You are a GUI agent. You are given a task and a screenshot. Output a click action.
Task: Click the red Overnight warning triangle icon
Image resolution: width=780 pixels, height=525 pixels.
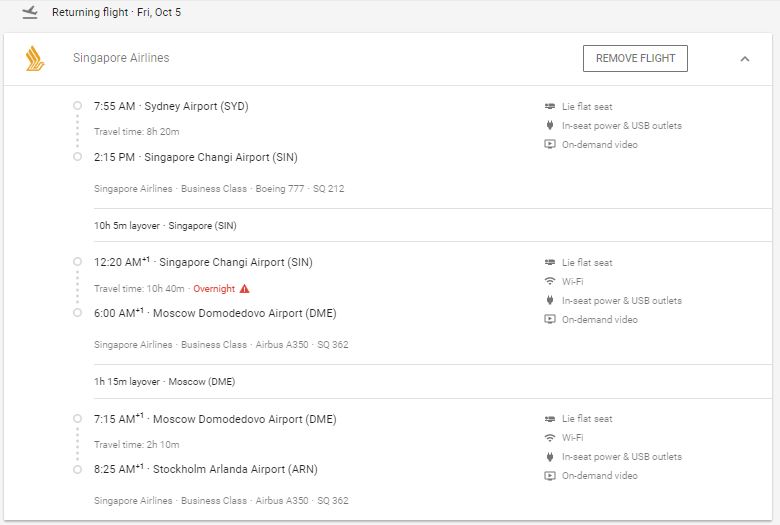244,289
